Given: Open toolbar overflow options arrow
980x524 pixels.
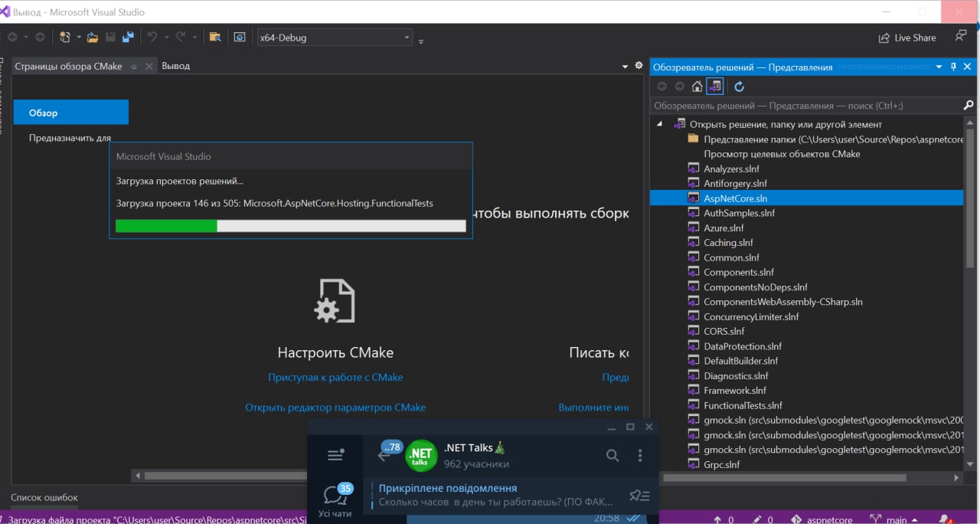Looking at the screenshot, I should coord(421,40).
